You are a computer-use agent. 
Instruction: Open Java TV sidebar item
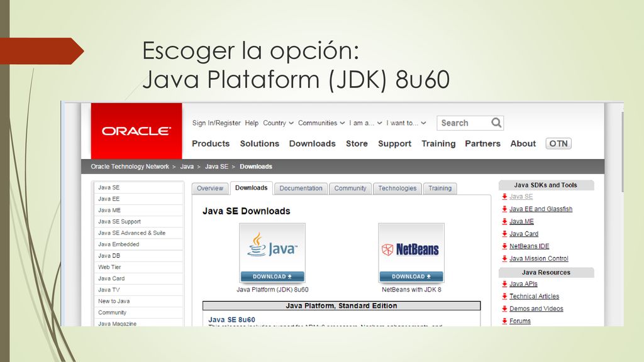[138, 289]
